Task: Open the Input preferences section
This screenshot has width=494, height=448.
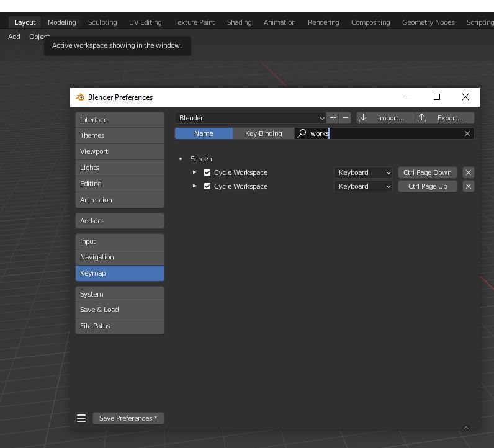Action: 120,241
